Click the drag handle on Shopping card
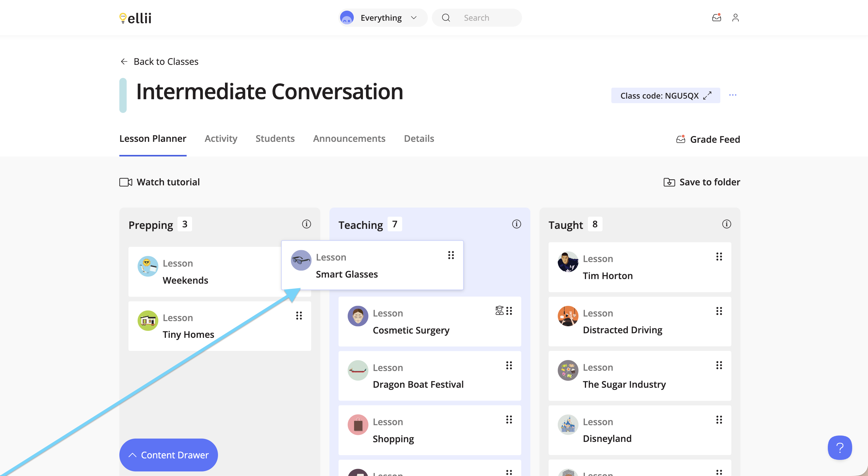The height and width of the screenshot is (476, 868). click(x=509, y=420)
